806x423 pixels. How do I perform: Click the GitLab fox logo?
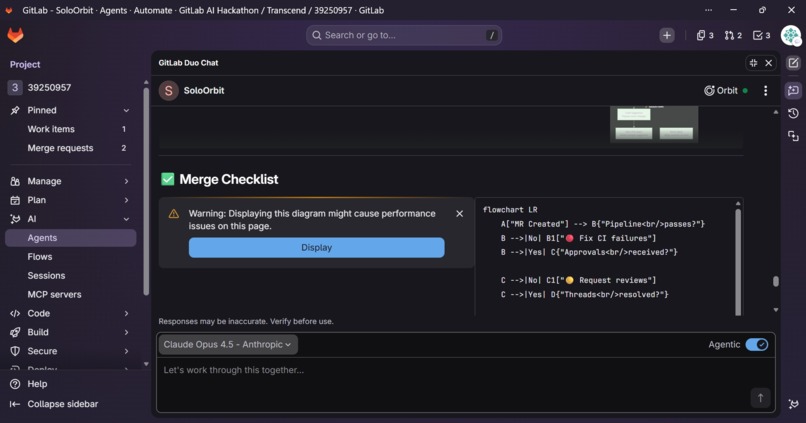[x=15, y=35]
